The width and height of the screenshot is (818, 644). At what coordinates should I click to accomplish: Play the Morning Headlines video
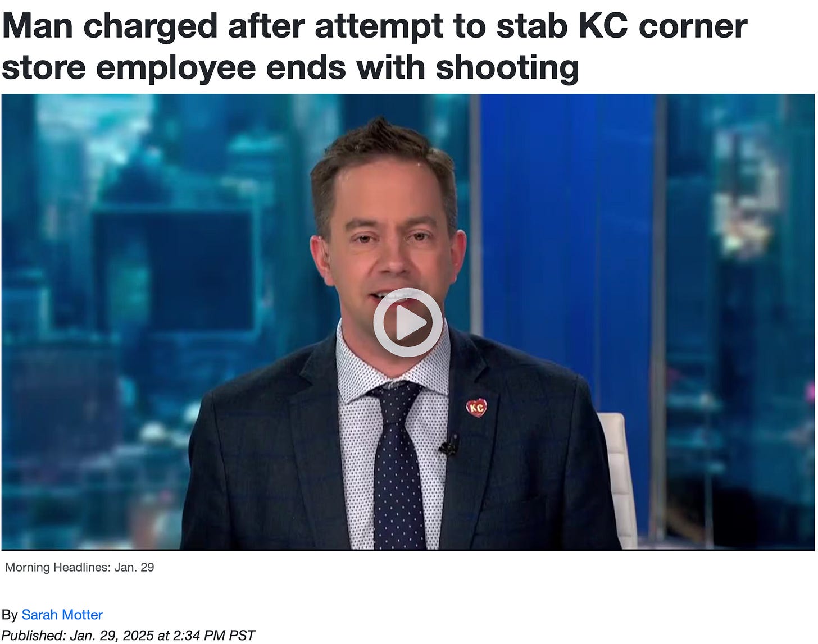(408, 322)
